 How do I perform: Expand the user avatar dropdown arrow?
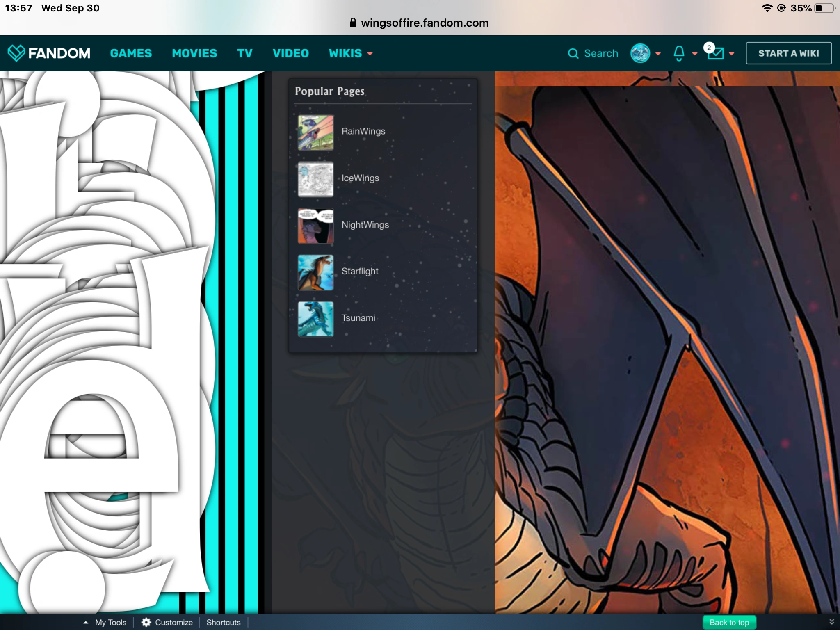[658, 54]
